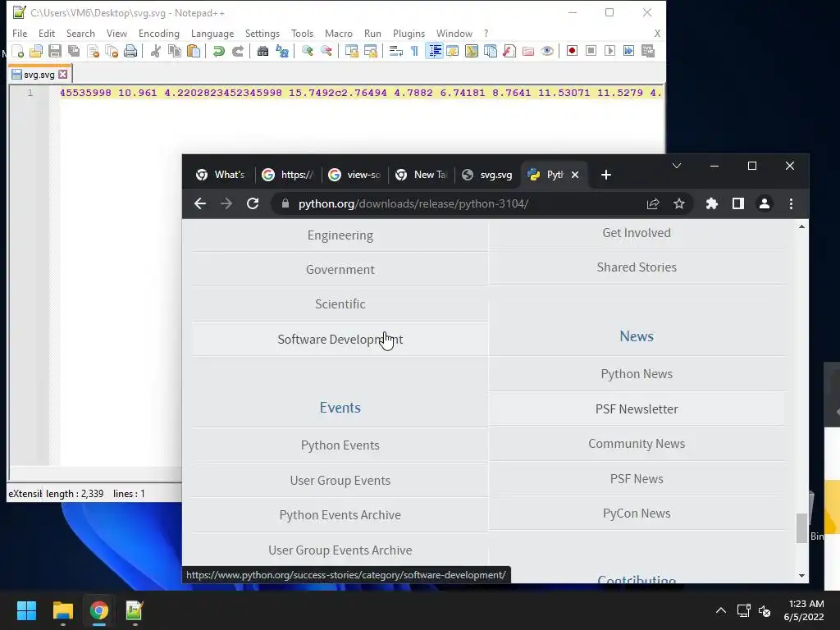This screenshot has width=840, height=630.
Task: Open the File menu in Notepad++
Action: [20, 33]
